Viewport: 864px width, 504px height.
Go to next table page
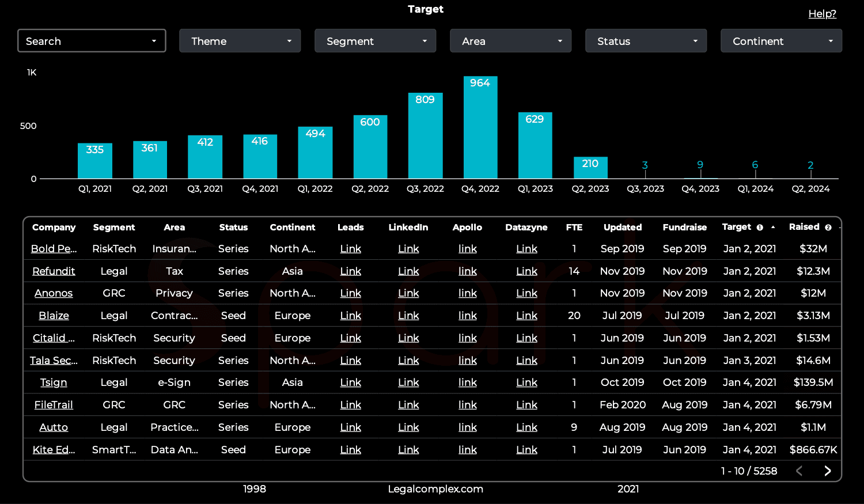pos(827,471)
